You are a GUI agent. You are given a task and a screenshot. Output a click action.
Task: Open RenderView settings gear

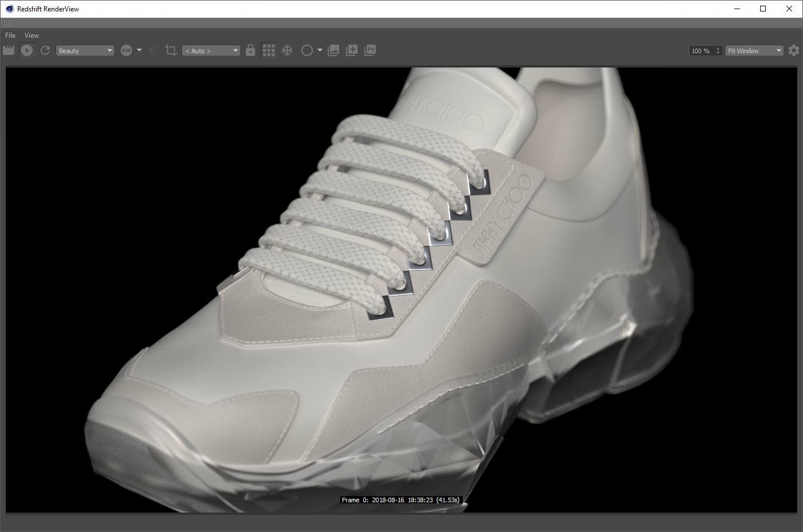(x=793, y=50)
